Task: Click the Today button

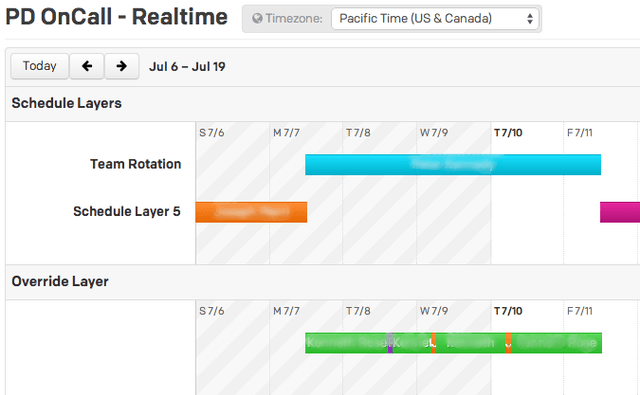Action: click(x=40, y=66)
